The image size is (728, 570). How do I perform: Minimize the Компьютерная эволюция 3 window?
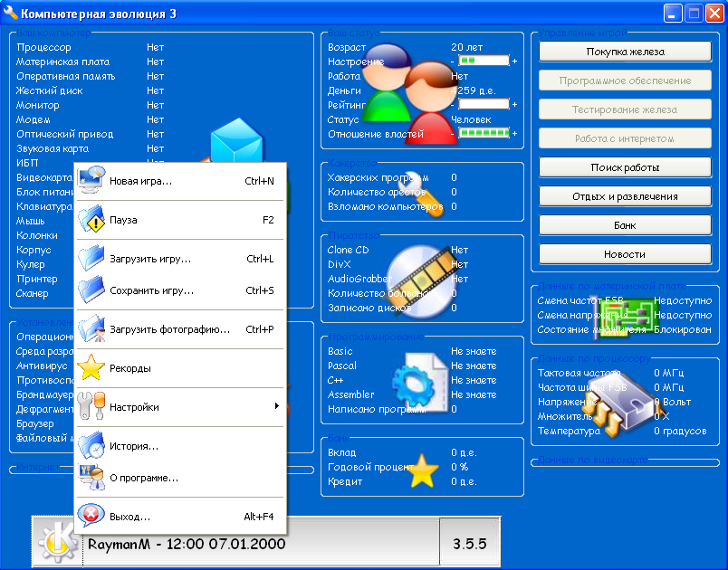672,13
